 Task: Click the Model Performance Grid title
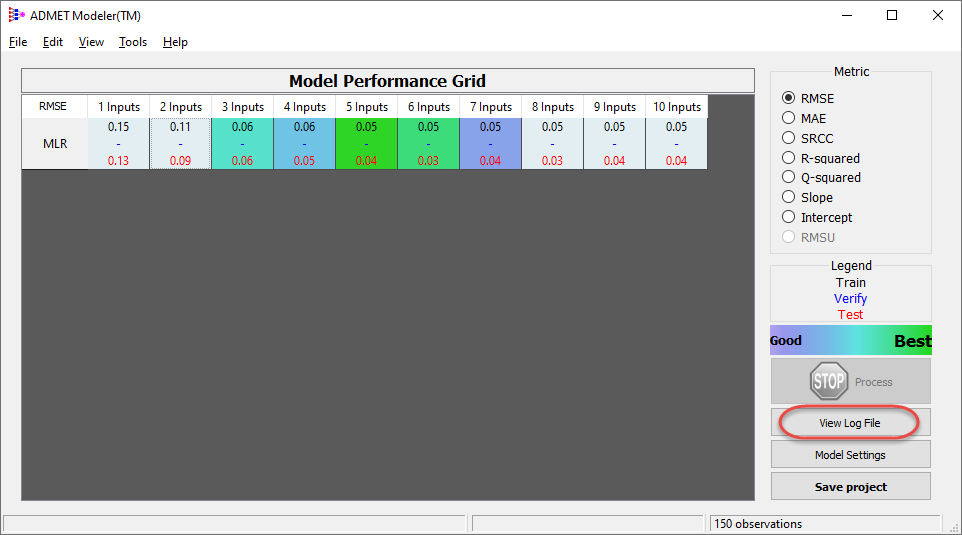click(x=388, y=81)
